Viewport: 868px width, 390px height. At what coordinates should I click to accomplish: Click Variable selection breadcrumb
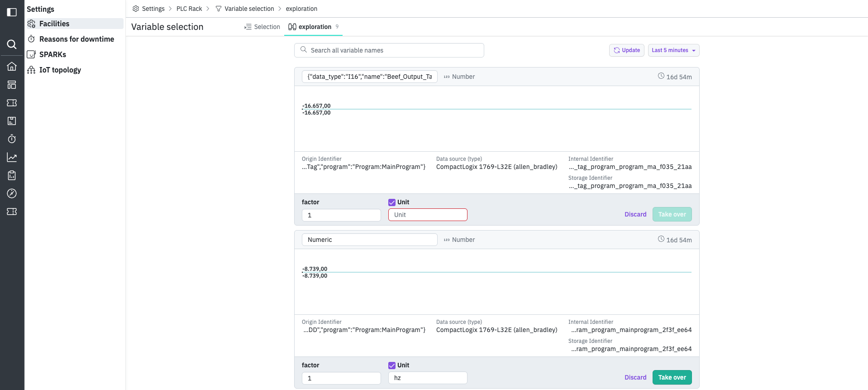pos(249,9)
